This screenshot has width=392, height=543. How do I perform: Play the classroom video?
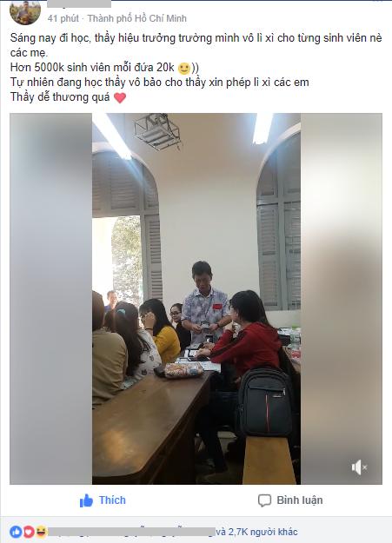196,299
